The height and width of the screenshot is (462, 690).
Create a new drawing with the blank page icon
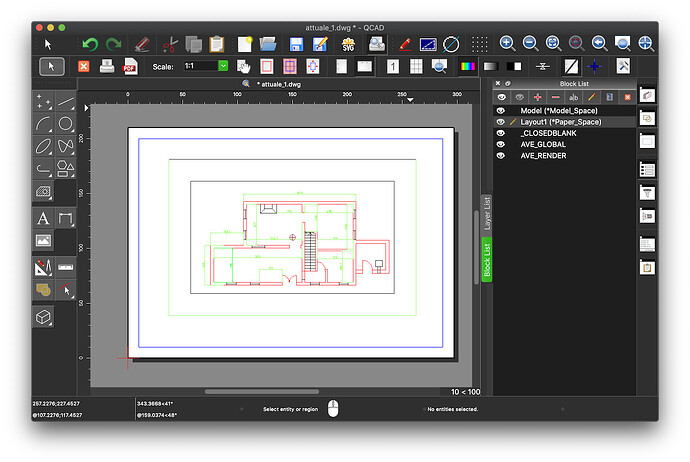pyautogui.click(x=244, y=44)
